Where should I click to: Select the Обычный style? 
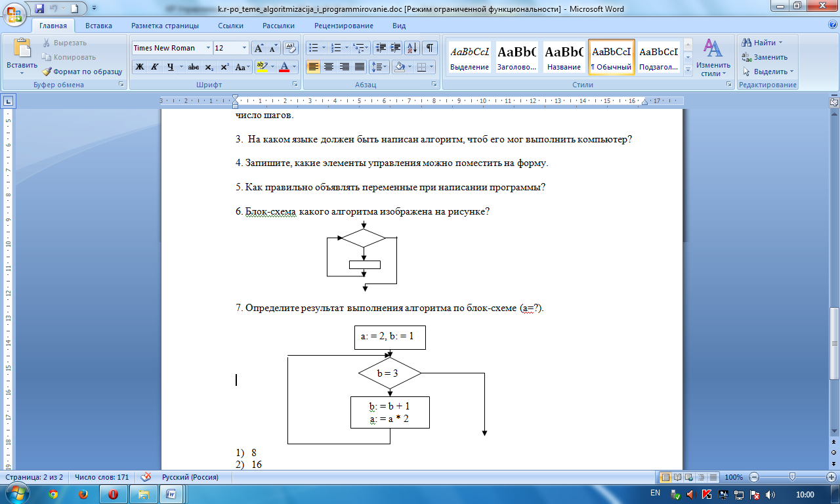click(x=612, y=58)
